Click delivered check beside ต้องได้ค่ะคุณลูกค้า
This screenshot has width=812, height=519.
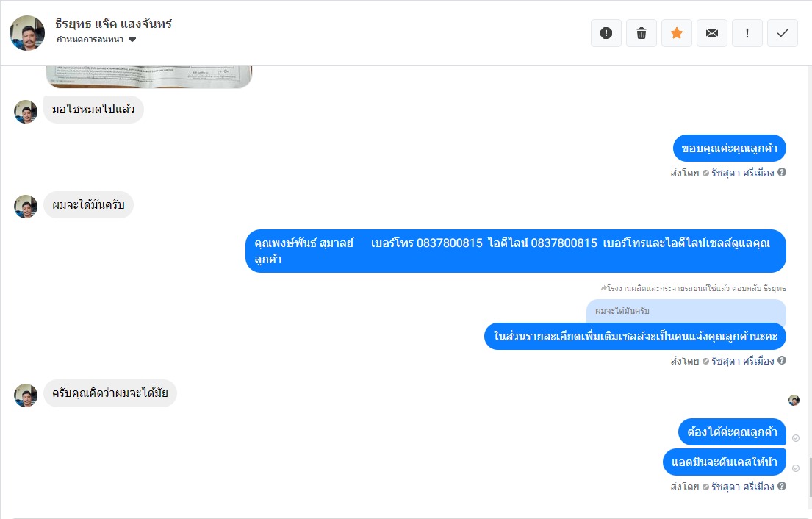click(795, 438)
